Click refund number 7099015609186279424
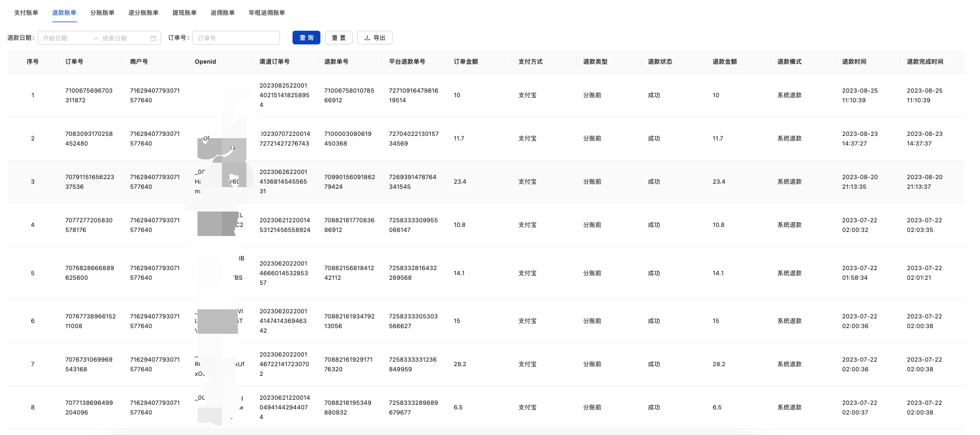 (349, 181)
